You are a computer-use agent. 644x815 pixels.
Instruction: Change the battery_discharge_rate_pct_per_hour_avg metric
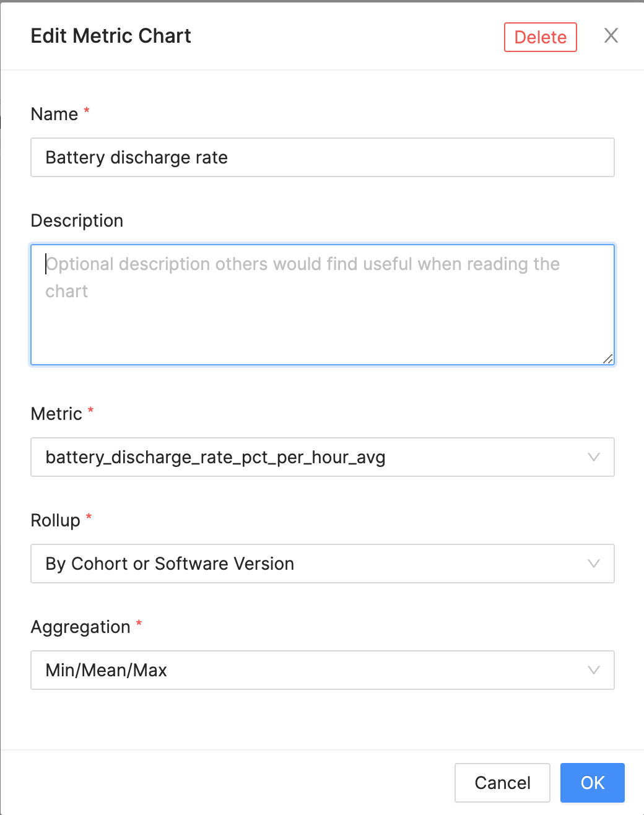[x=322, y=457]
